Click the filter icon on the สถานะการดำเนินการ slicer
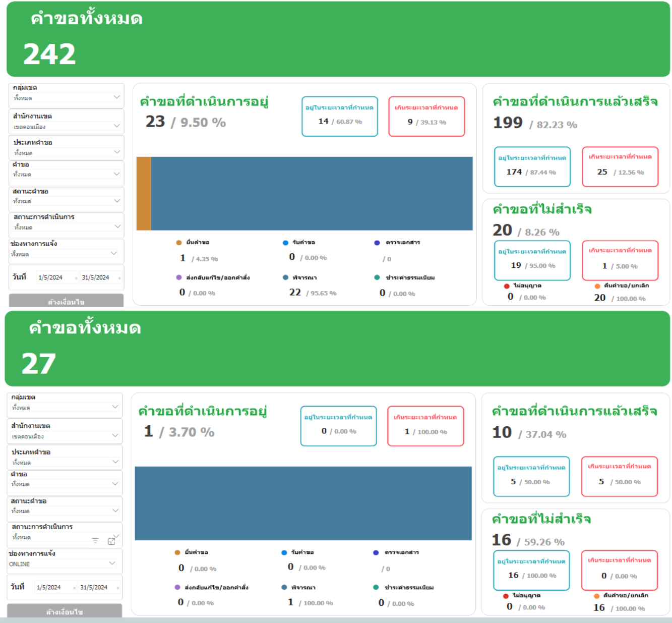This screenshot has width=672, height=623. point(95,540)
